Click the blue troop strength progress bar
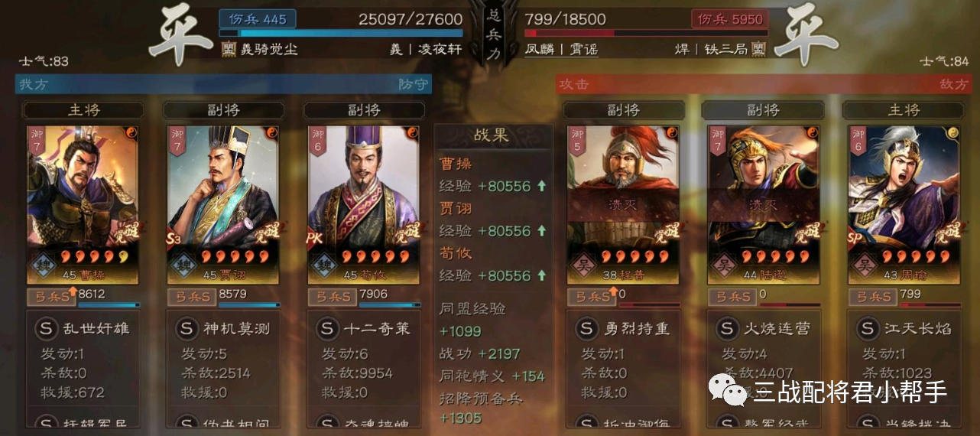Viewport: 980px width, 436px height. (341, 34)
